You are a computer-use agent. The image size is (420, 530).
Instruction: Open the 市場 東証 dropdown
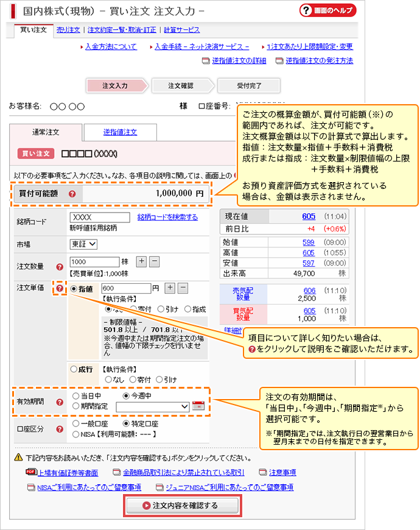[83, 244]
